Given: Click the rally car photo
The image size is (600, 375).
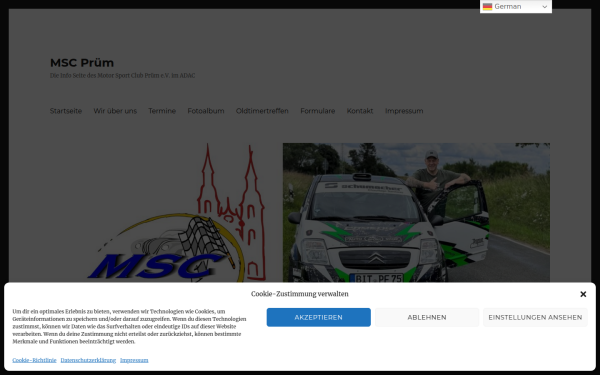Looking at the screenshot, I should [x=416, y=213].
